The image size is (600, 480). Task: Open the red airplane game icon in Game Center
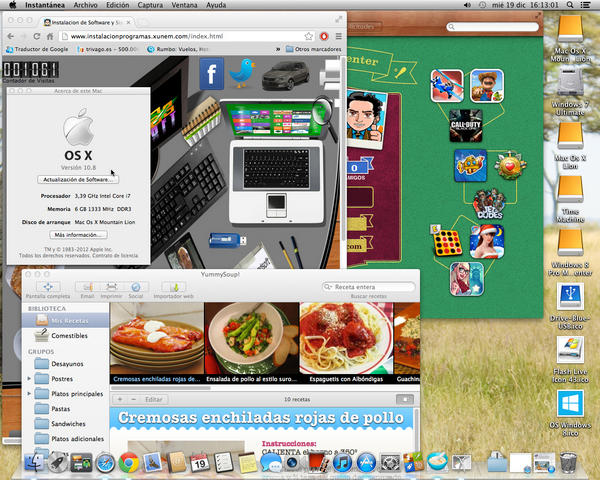pyautogui.click(x=447, y=86)
